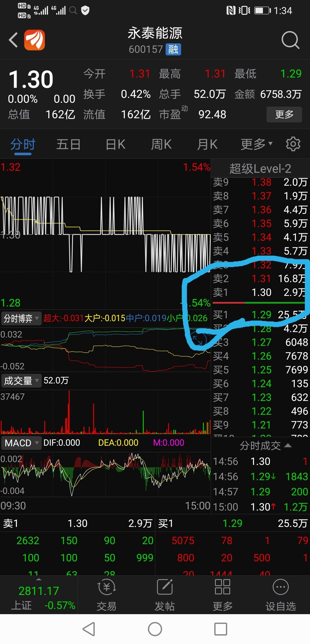This screenshot has height=644, width=310.
Task: Expand the 更多 chart period dropdown
Action: click(257, 144)
